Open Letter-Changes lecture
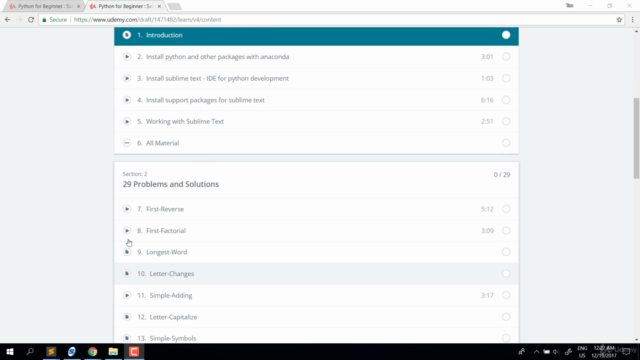 [x=316, y=273]
